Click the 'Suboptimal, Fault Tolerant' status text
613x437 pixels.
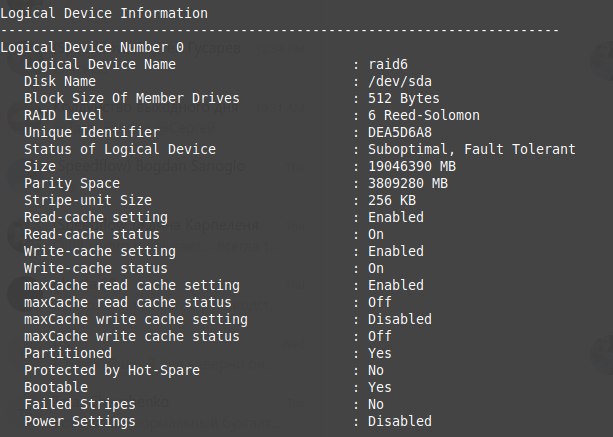point(472,149)
